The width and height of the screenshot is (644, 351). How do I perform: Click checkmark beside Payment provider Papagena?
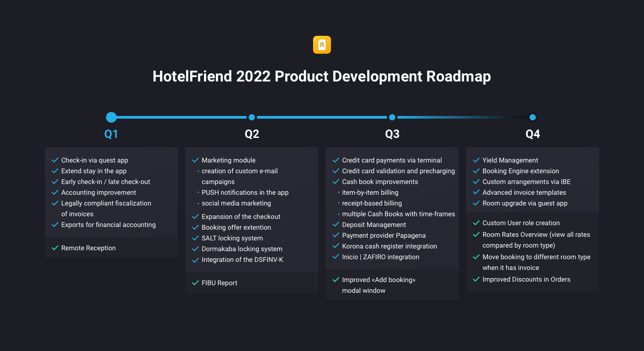[336, 235]
